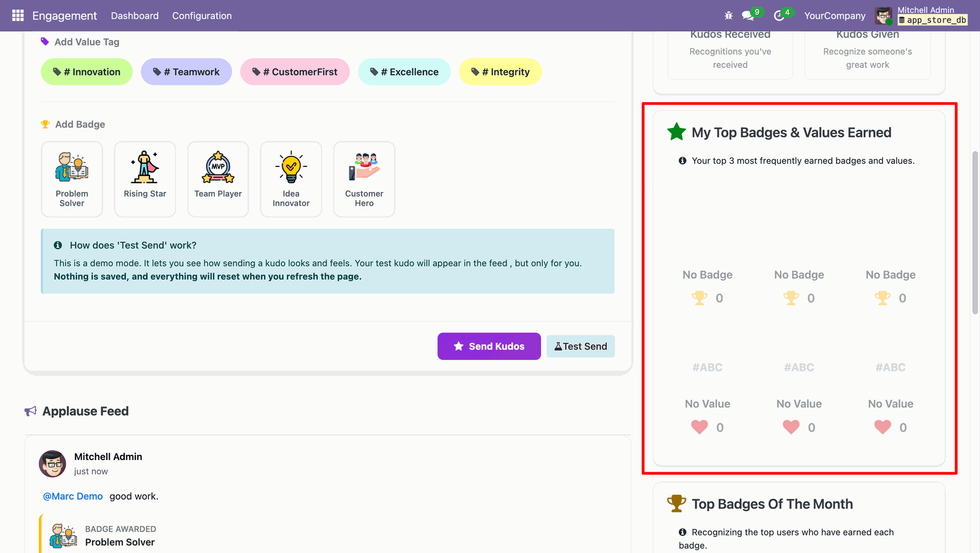Select the Excellence value tag
980x553 pixels.
(404, 72)
